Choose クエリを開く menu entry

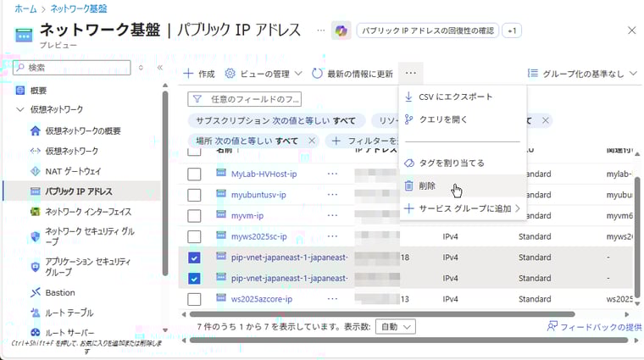463,119
